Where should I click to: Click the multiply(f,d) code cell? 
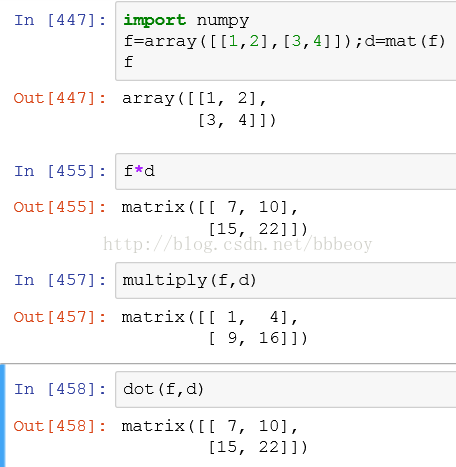[x=286, y=280]
